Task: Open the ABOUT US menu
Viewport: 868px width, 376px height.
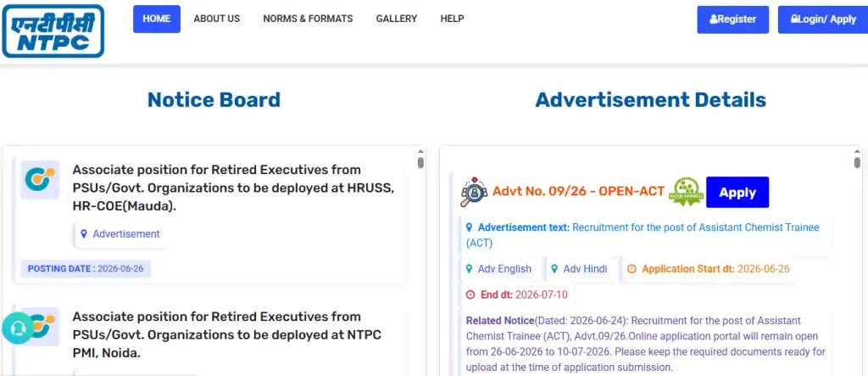Action: 217,19
